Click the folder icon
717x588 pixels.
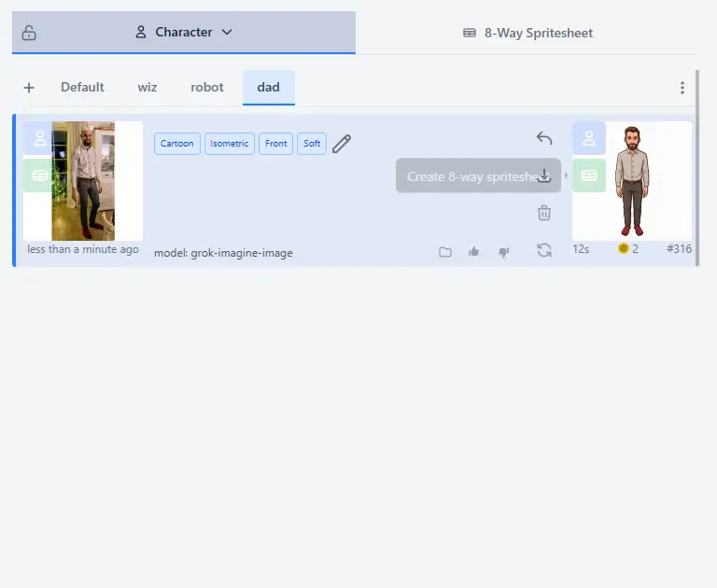(445, 252)
